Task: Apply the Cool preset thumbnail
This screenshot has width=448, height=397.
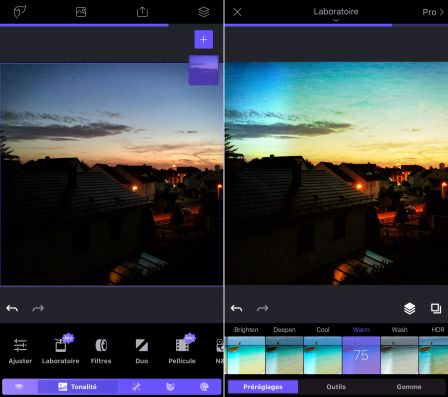Action: pos(323,355)
